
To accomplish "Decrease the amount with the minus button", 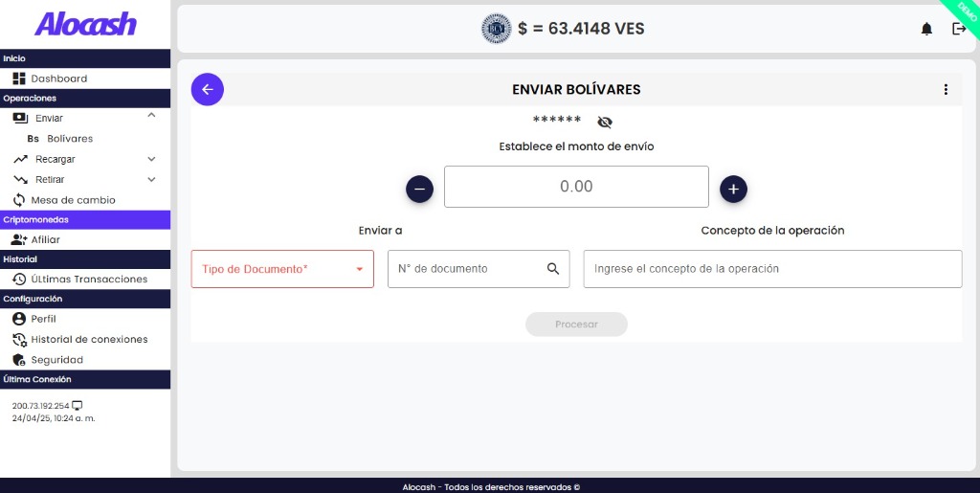I will pyautogui.click(x=419, y=189).
